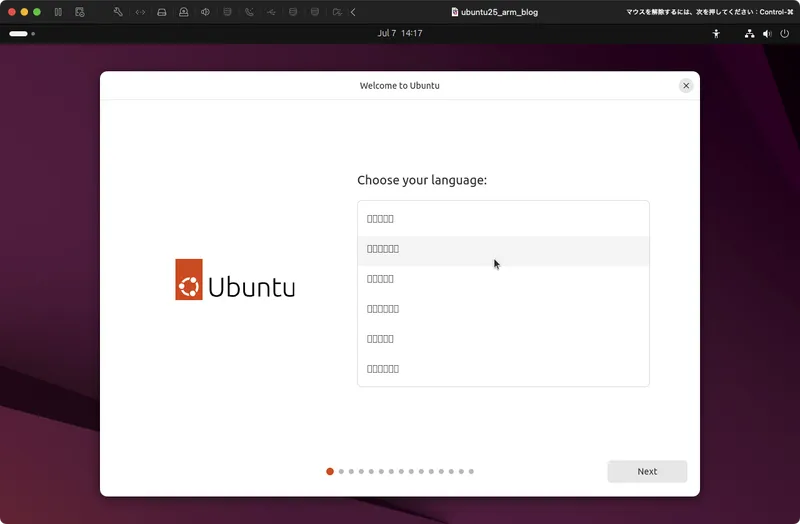Click the volume icon in Ubuntu top bar
Viewport: 800px width, 524px height.
click(767, 34)
